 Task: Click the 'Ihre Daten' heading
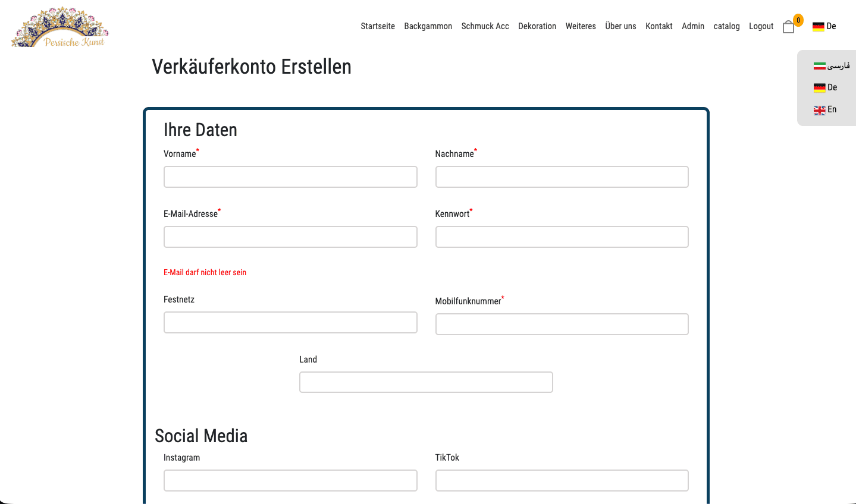200,130
